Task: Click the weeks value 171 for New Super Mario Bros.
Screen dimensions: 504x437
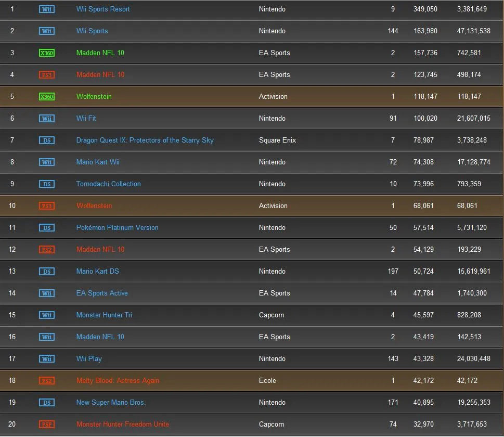Action: (393, 403)
